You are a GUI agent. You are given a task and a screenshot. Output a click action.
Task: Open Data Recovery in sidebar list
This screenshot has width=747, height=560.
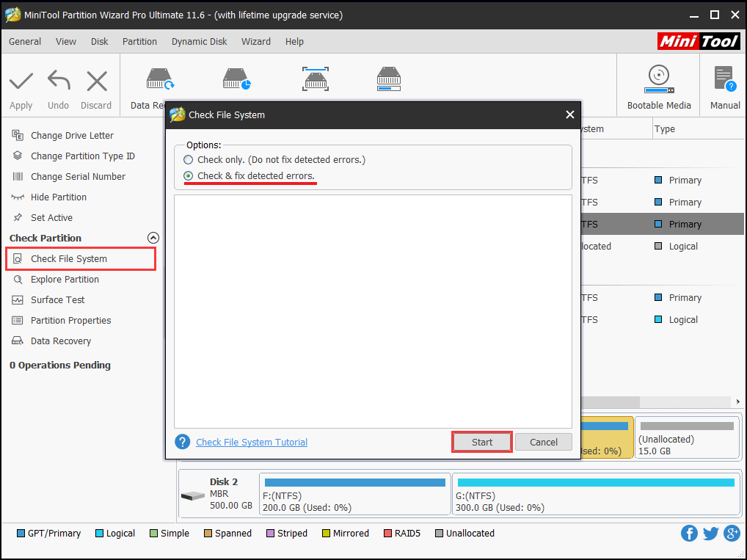tap(60, 341)
